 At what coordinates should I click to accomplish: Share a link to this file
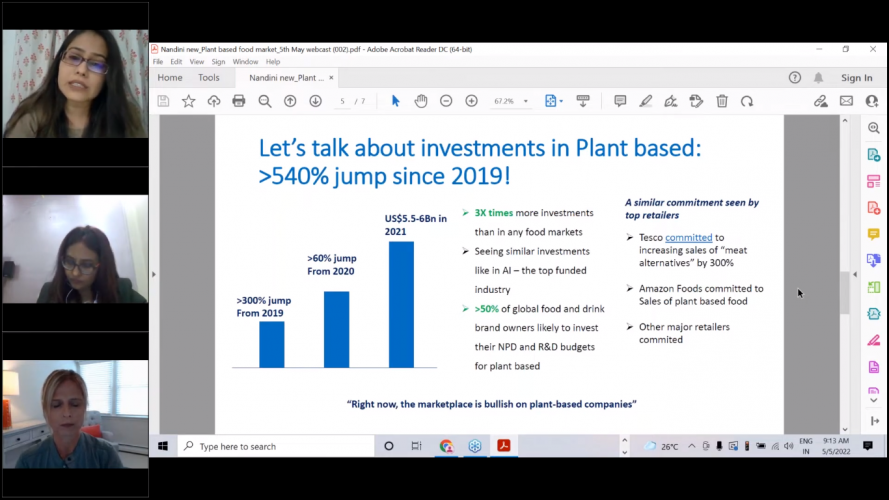820,101
